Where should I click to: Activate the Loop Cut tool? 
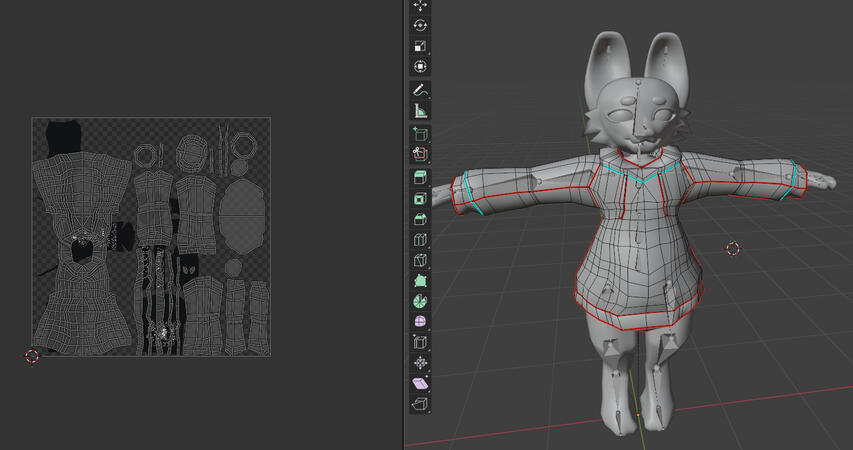tap(420, 239)
